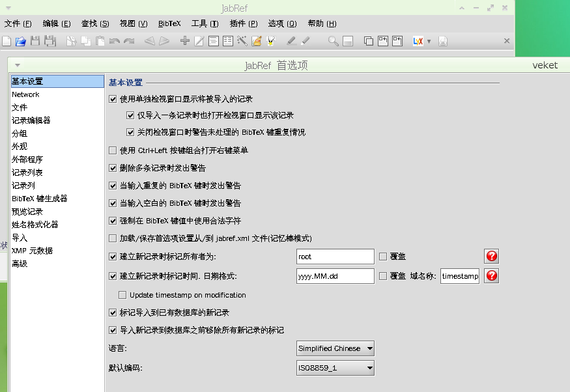Open the 选项 (O) menu
The image size is (570, 392).
pos(283,23)
